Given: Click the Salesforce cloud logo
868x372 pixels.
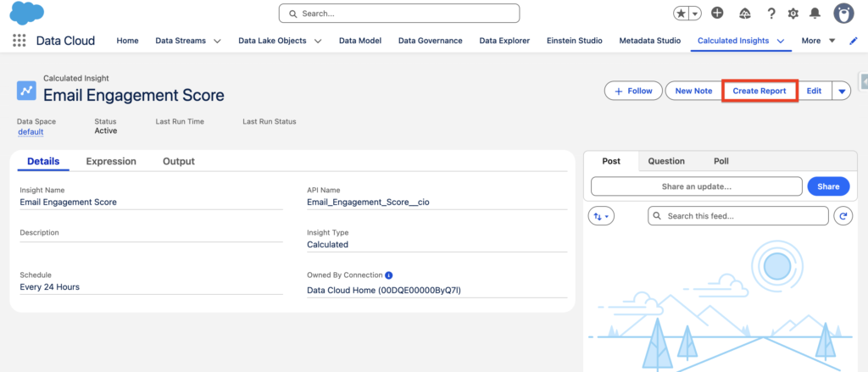Looking at the screenshot, I should tap(26, 14).
